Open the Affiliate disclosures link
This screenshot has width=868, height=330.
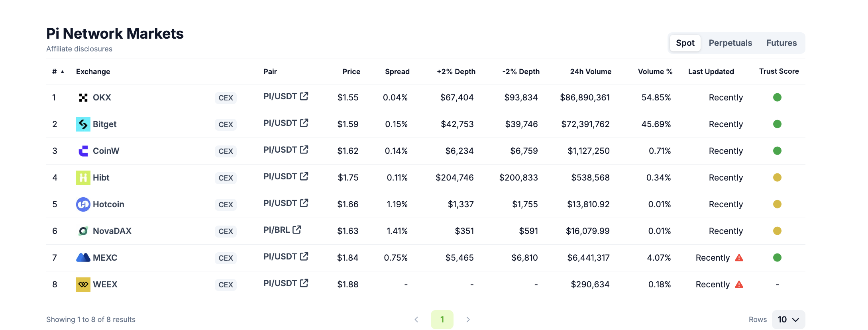coord(79,49)
